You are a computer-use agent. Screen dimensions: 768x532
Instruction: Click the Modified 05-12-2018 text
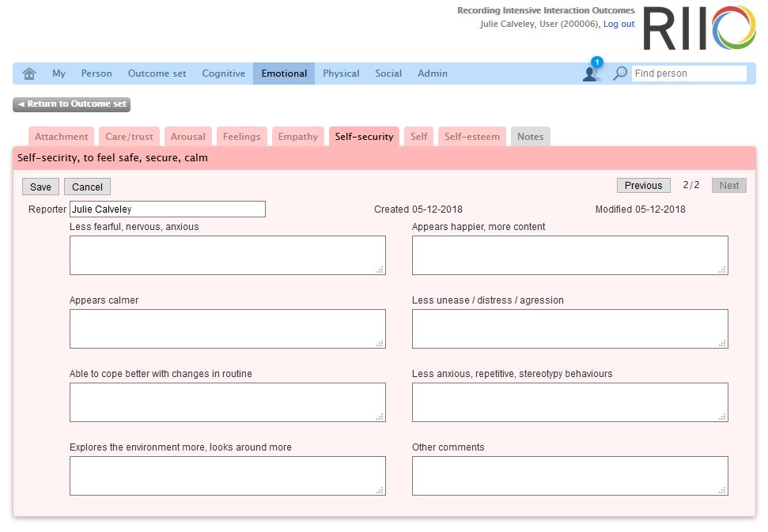pos(640,209)
